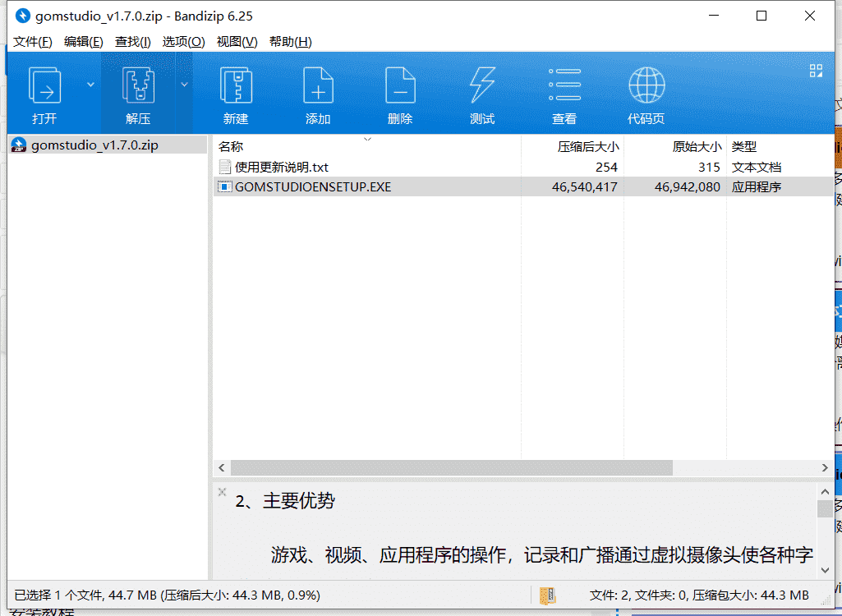
Task: Sort by the 压缩后大小 column header
Action: (573, 147)
